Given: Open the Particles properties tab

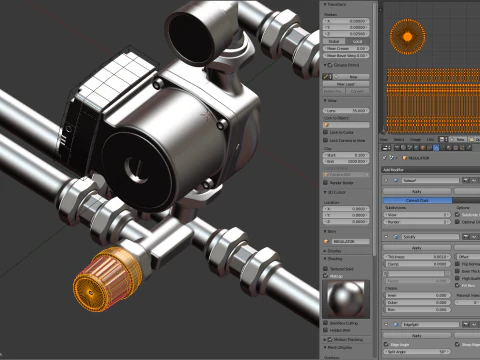Looking at the screenshot, I should pos(462,148).
